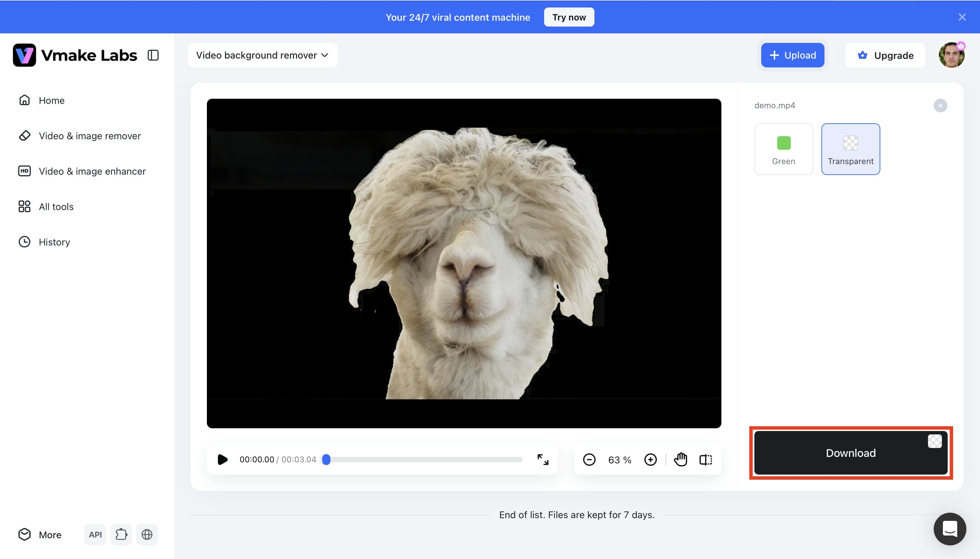Open Video & image remover
The height and width of the screenshot is (559, 980).
[x=80, y=136]
